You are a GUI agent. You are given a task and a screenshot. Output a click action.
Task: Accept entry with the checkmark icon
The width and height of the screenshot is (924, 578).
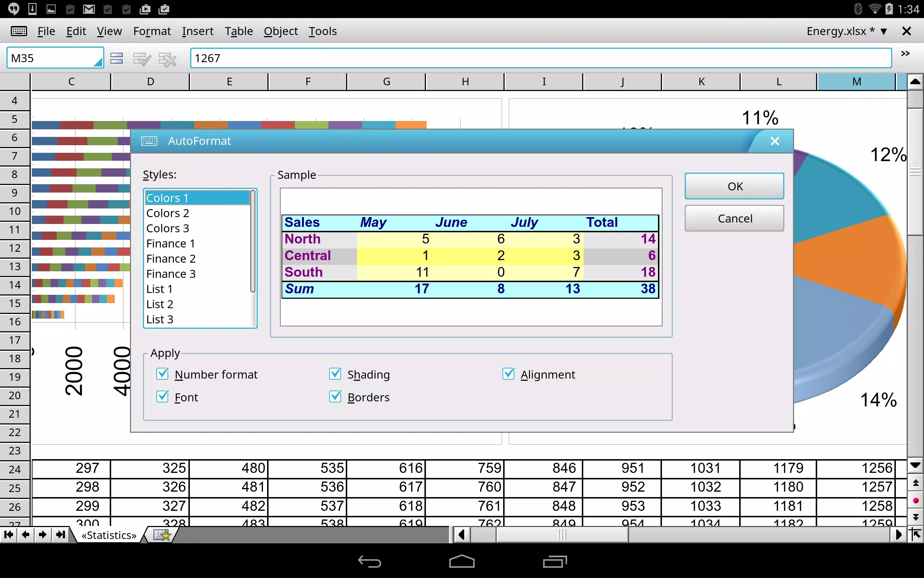click(142, 59)
